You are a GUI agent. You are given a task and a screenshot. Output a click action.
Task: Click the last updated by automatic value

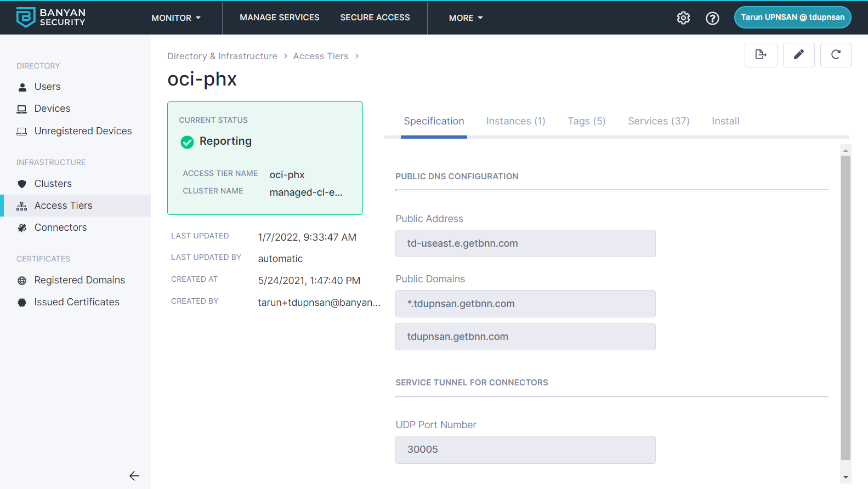[x=280, y=259]
